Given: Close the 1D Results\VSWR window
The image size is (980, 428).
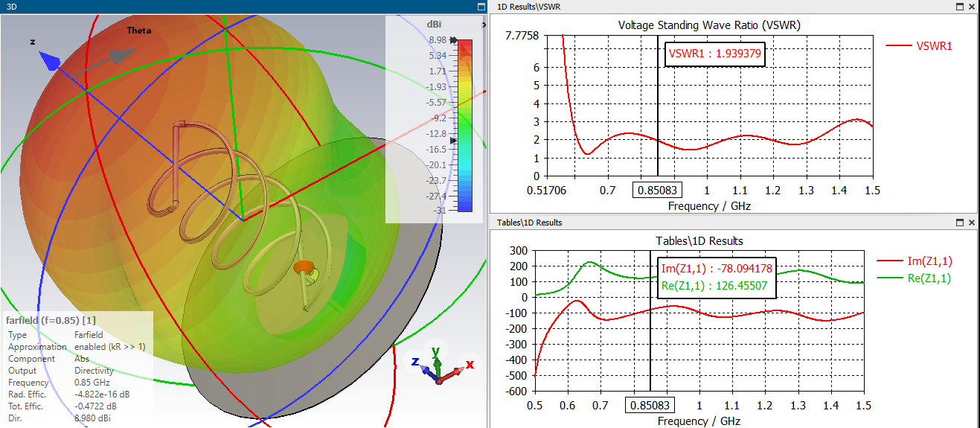Looking at the screenshot, I should coord(971,7).
